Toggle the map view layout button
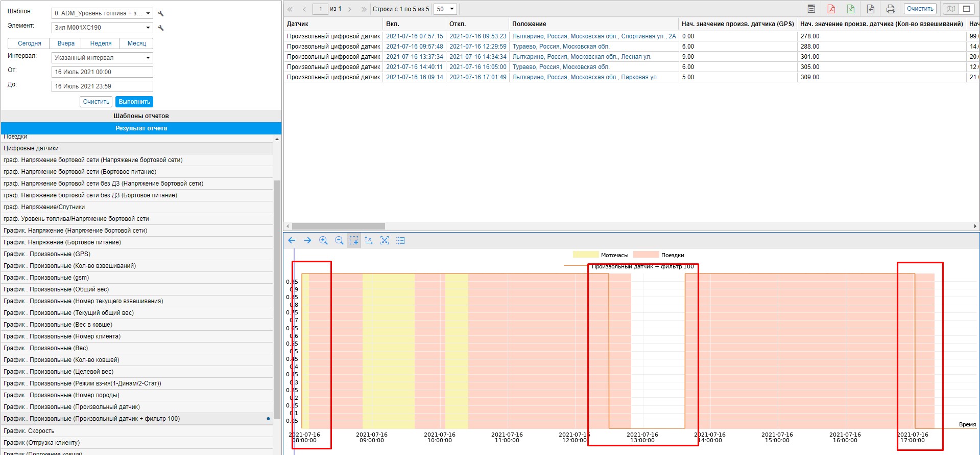Viewport: 980px width, 455px height. (x=950, y=9)
